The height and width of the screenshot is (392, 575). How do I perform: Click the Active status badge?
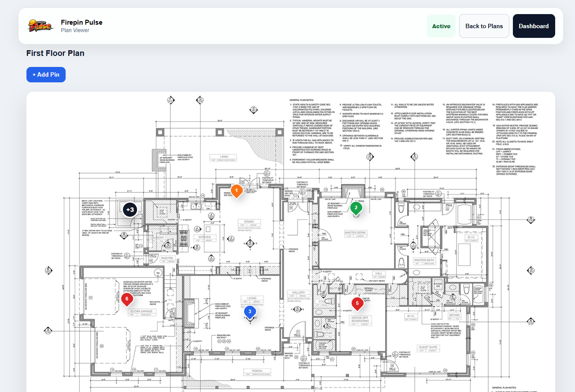[441, 26]
